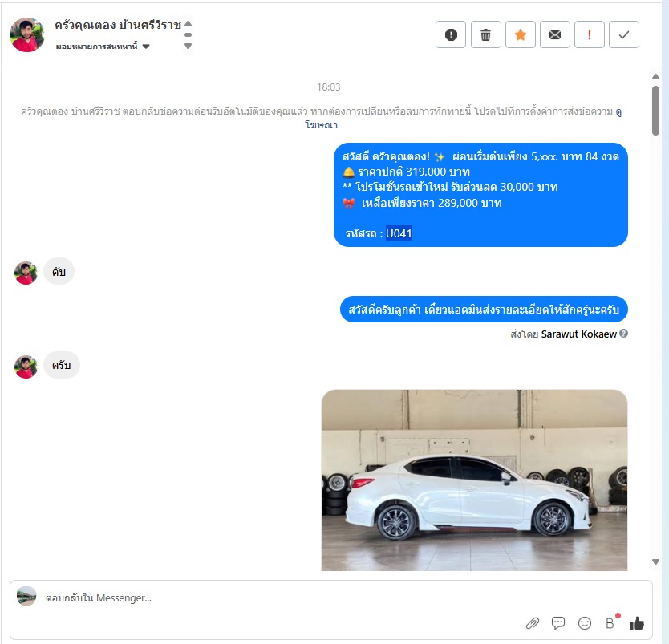Go to previous conversation using up arrow
The image size is (669, 644).
[x=189, y=23]
